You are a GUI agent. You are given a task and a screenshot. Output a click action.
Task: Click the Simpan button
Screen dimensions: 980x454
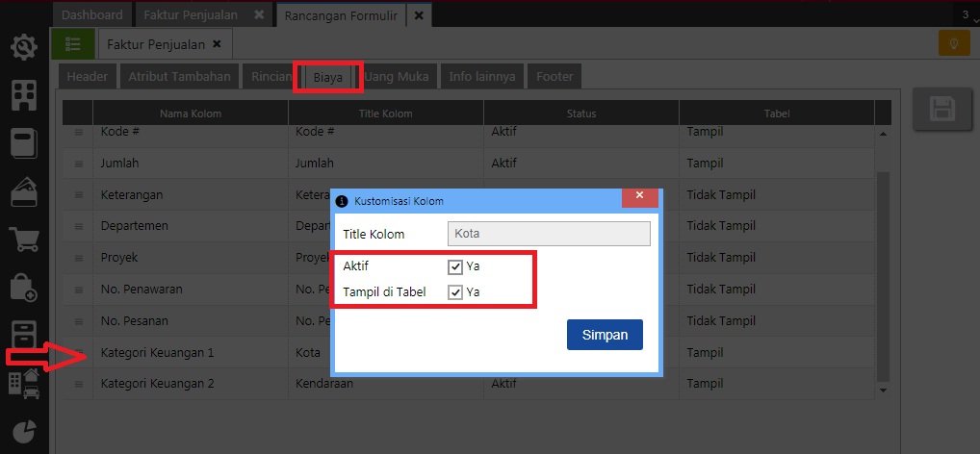(x=605, y=335)
